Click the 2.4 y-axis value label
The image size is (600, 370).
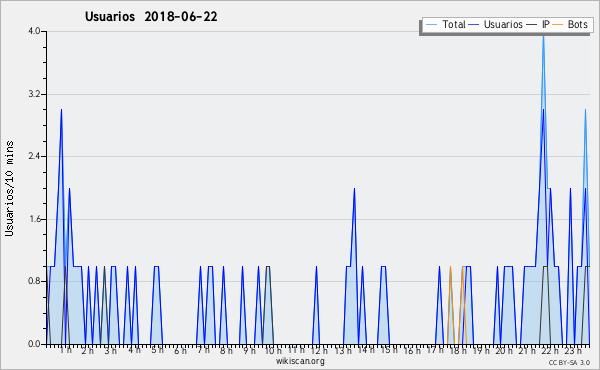(x=34, y=156)
